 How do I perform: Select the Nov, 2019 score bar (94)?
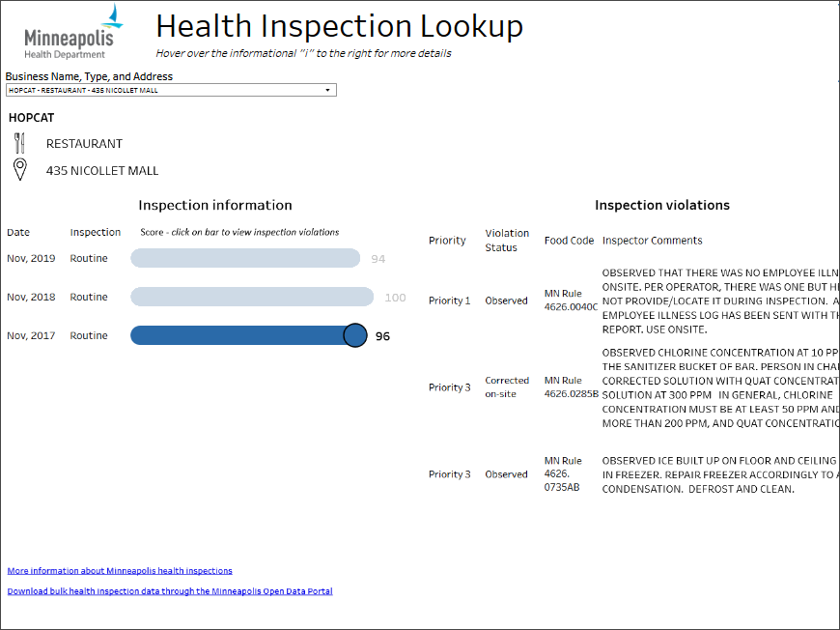click(245, 258)
